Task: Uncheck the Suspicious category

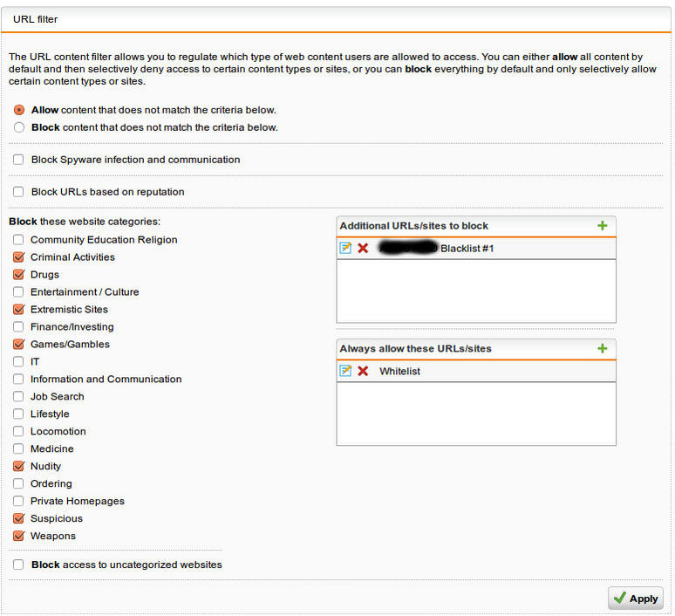Action: tap(18, 518)
